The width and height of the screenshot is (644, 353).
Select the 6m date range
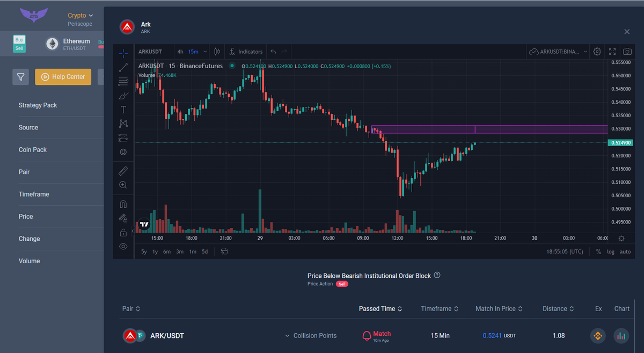click(x=167, y=251)
